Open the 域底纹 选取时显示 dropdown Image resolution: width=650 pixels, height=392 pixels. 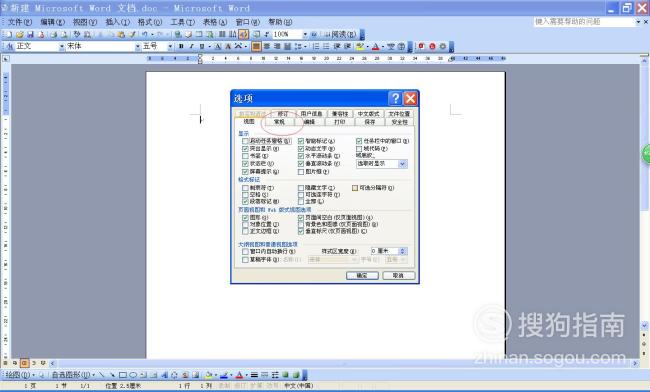402,164
